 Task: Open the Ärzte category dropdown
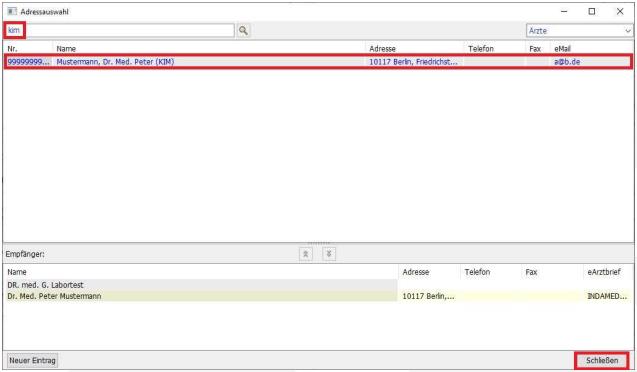pos(579,31)
